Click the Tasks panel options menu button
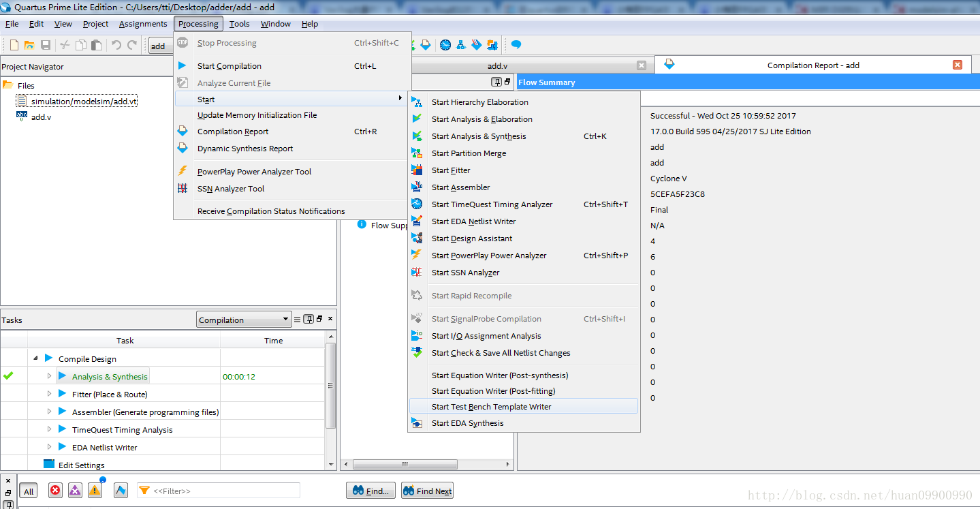This screenshot has width=980, height=509. [x=297, y=319]
